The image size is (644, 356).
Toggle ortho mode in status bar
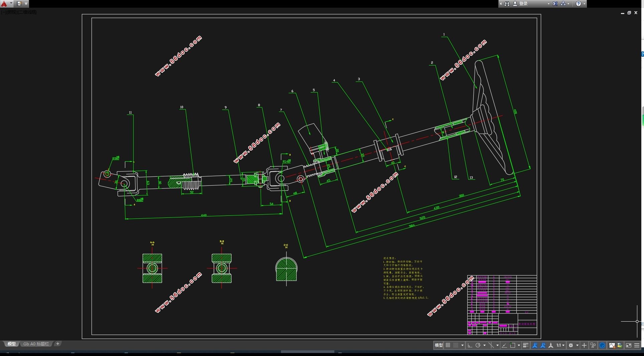(470, 345)
